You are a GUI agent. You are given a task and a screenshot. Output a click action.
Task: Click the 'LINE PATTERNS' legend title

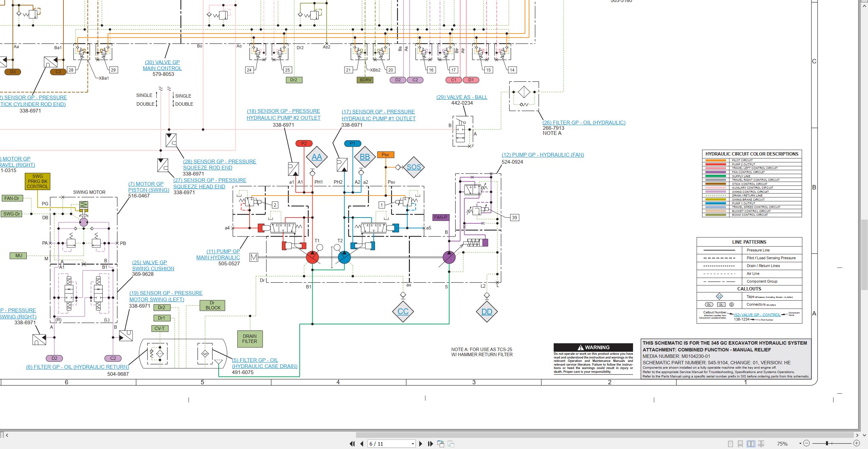coord(749,242)
